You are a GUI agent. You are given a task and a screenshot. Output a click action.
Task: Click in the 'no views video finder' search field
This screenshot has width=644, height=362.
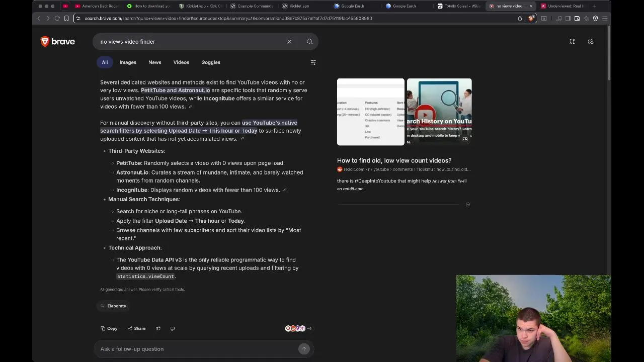[191, 42]
